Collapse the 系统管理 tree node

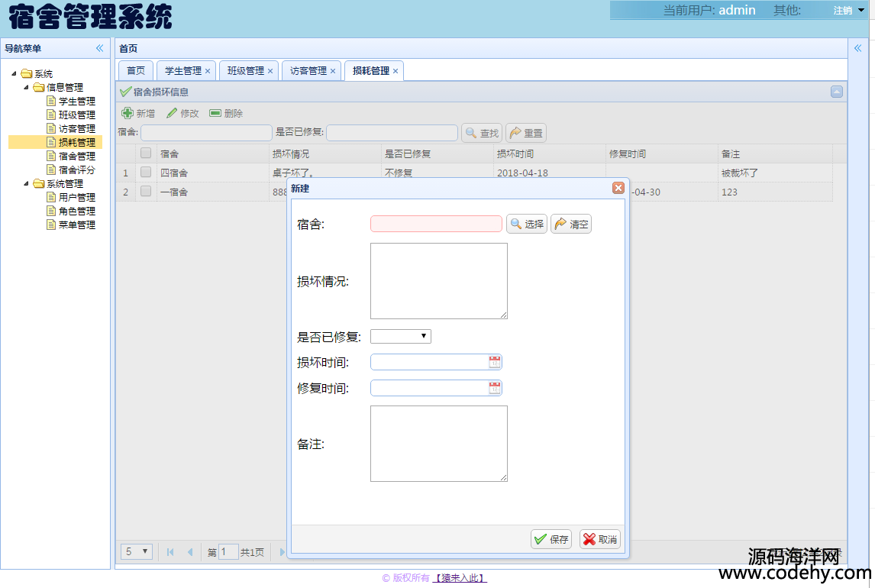tap(26, 183)
